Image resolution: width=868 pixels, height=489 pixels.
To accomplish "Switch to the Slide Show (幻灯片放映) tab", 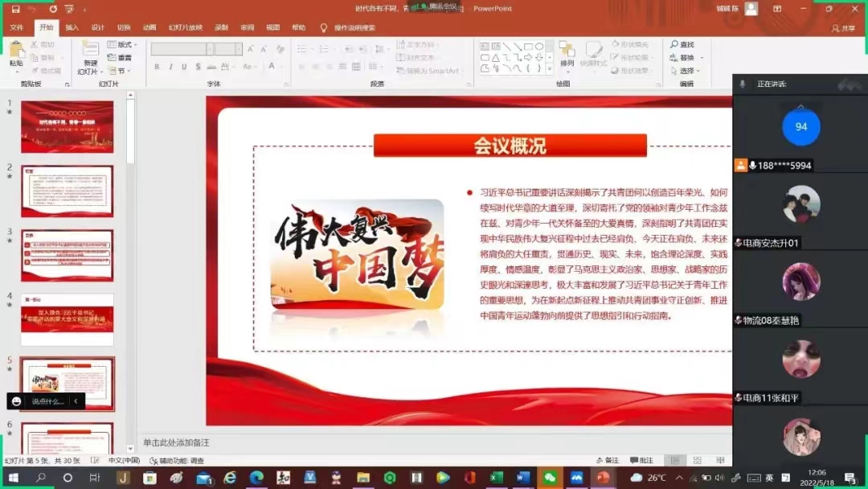I will [186, 27].
